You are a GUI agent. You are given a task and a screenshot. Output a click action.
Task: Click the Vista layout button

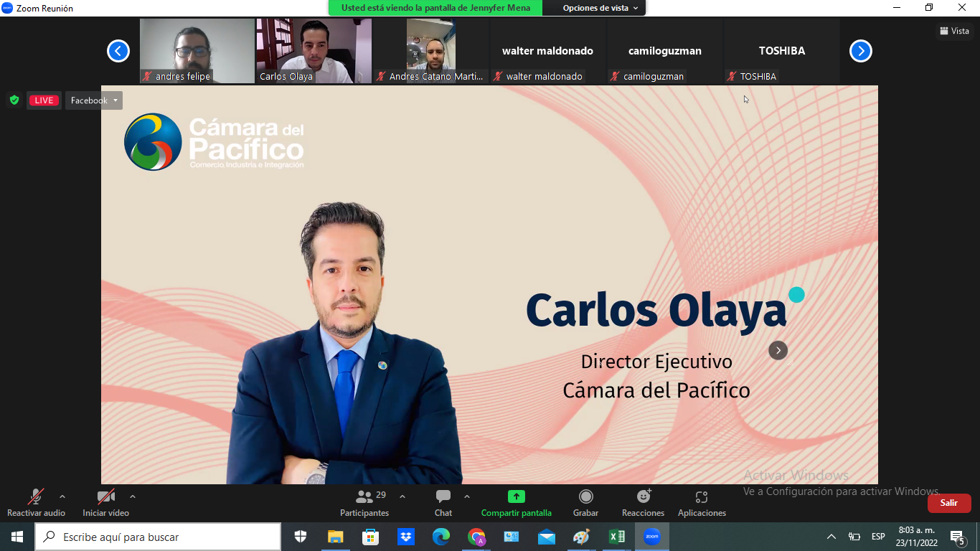(955, 31)
